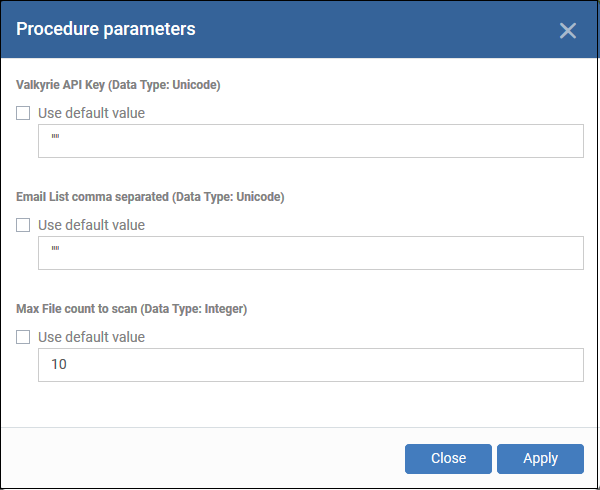Click the 'Max File count to scan' heading
The width and height of the screenshot is (600, 490).
(77, 309)
